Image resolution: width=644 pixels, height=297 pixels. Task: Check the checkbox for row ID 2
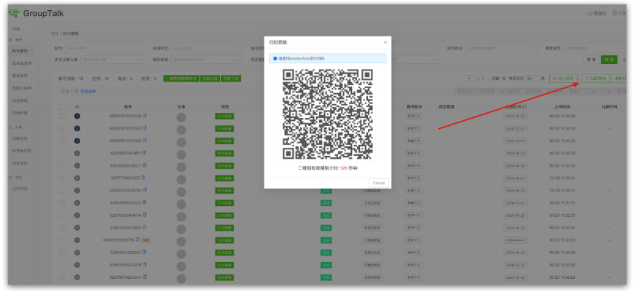point(62,128)
